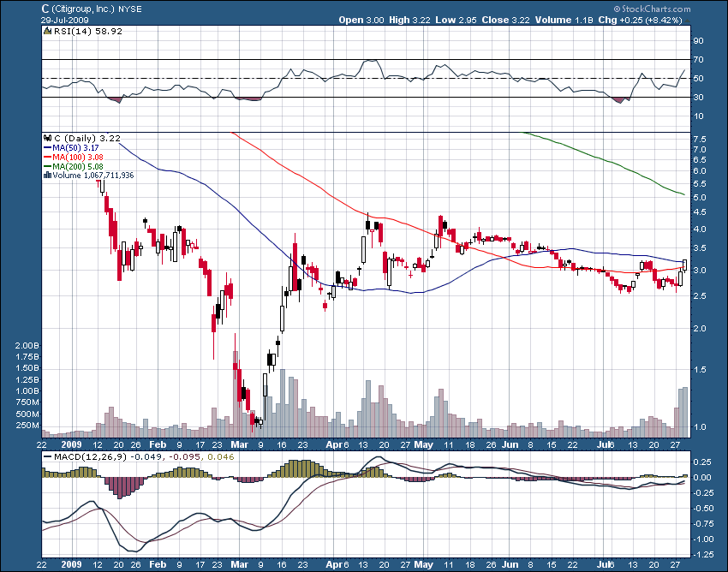Click the MA(50) 3.17 legend text

[x=75, y=147]
